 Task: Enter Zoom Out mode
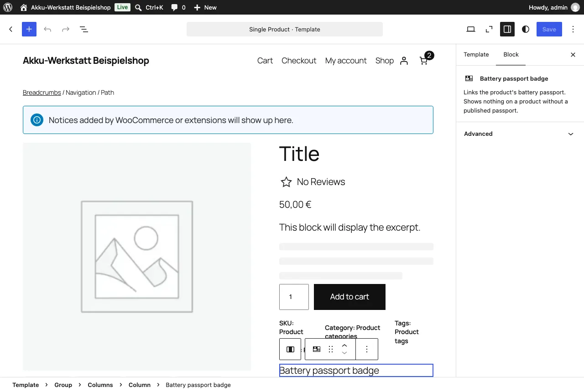click(489, 29)
